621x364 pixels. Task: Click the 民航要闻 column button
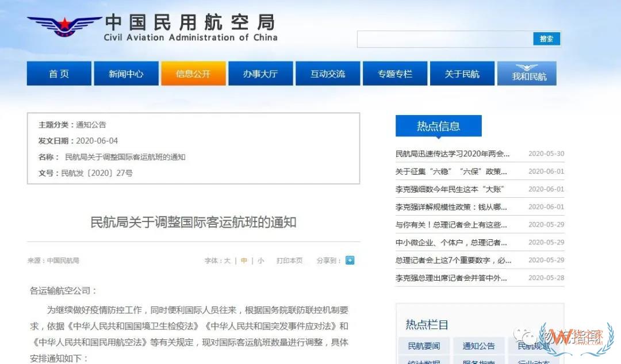pos(424,346)
